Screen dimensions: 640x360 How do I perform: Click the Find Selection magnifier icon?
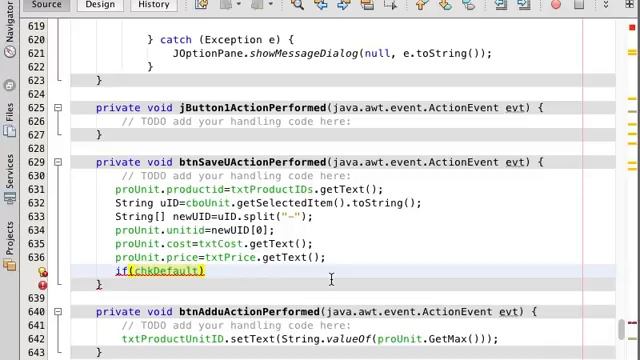297,4
